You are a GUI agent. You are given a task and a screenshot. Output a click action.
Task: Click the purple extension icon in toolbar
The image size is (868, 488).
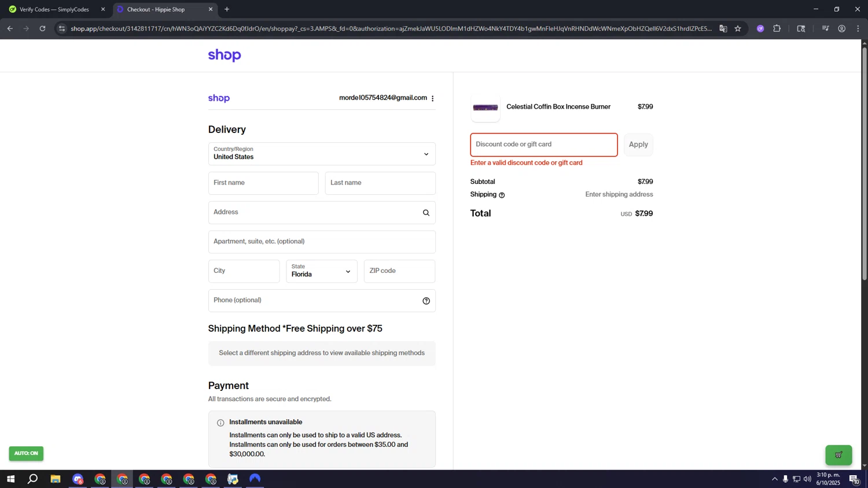point(760,28)
